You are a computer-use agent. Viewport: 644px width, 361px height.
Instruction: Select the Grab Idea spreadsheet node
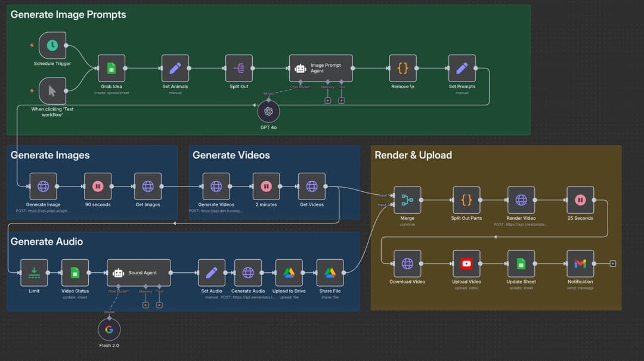(110, 68)
